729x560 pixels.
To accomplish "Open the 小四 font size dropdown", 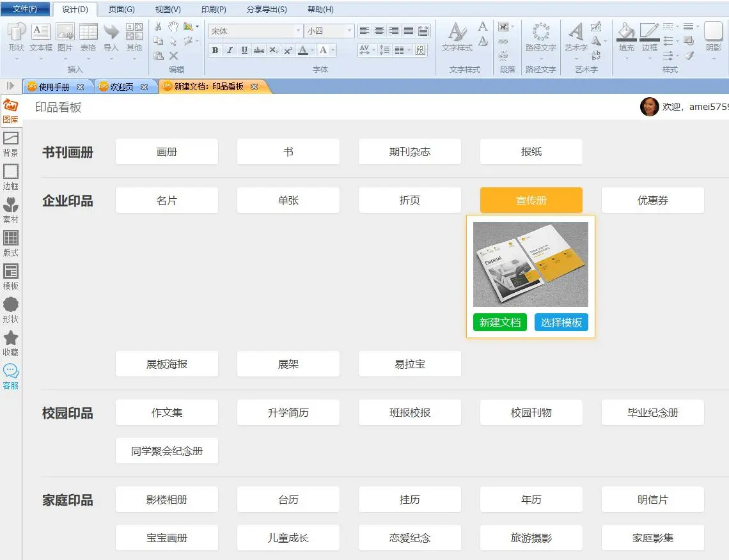I will [349, 31].
